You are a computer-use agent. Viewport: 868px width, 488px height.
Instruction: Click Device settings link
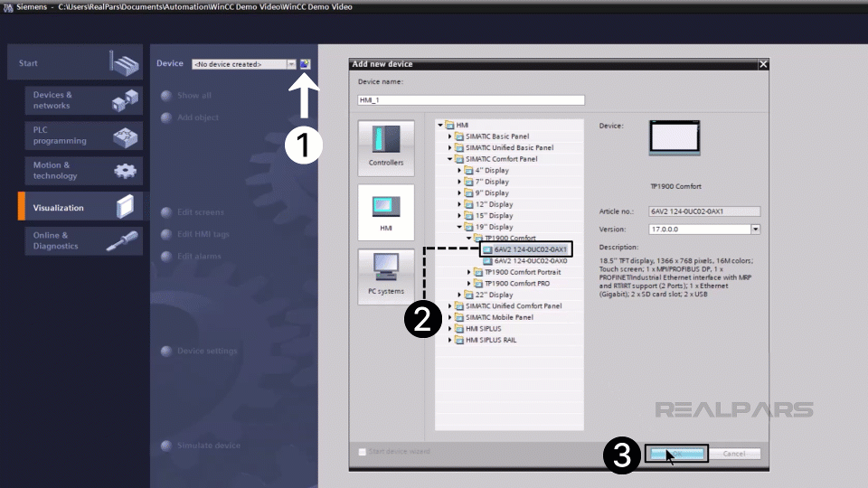point(207,351)
